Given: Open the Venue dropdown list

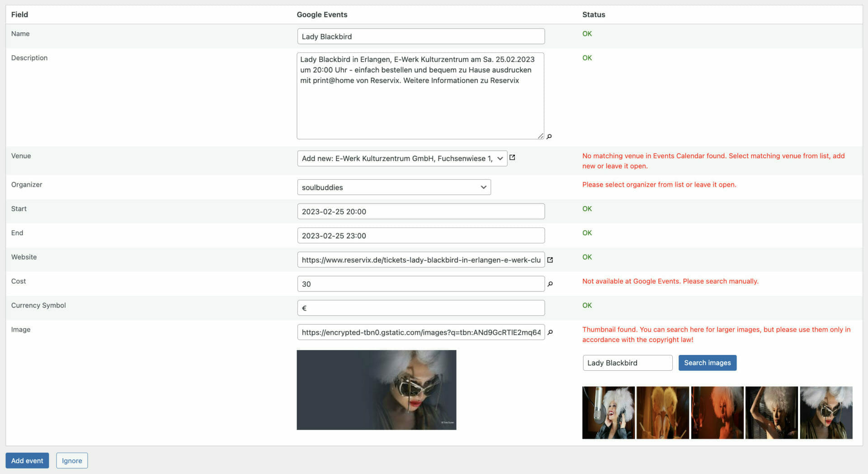Looking at the screenshot, I should [500, 158].
